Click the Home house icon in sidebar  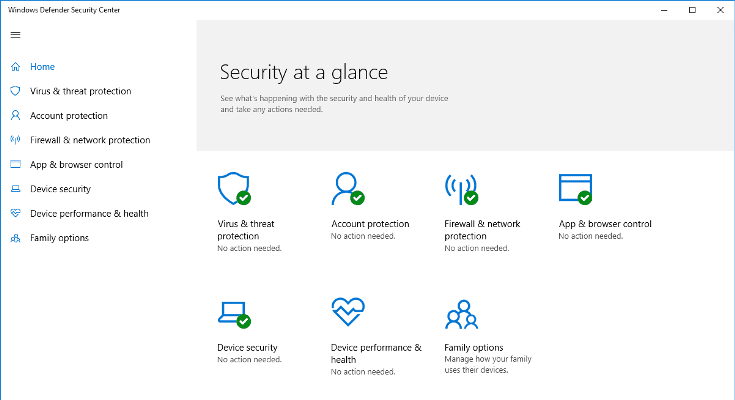point(15,67)
